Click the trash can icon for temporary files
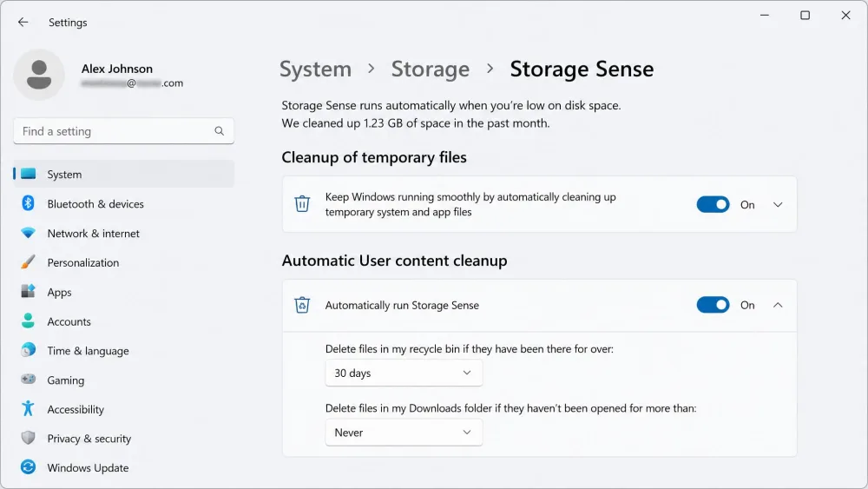 click(302, 204)
